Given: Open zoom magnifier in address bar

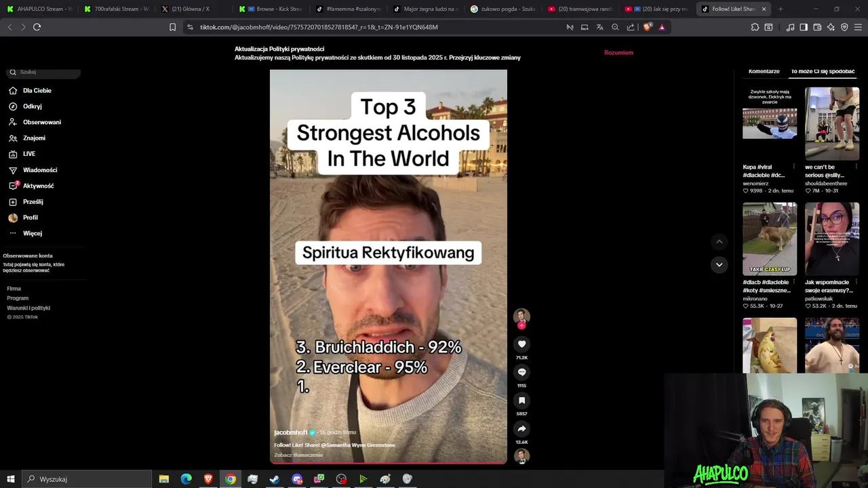Looking at the screenshot, I should (x=615, y=27).
